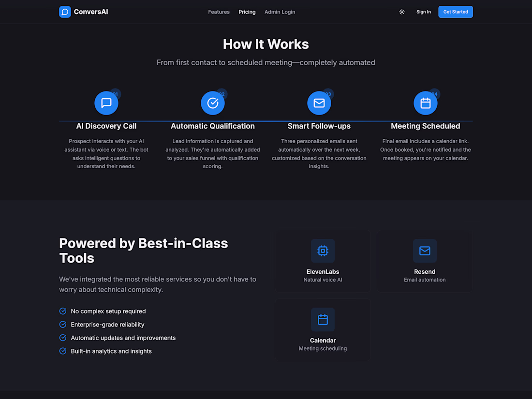Click the Smart Follow-ups title

click(319, 126)
